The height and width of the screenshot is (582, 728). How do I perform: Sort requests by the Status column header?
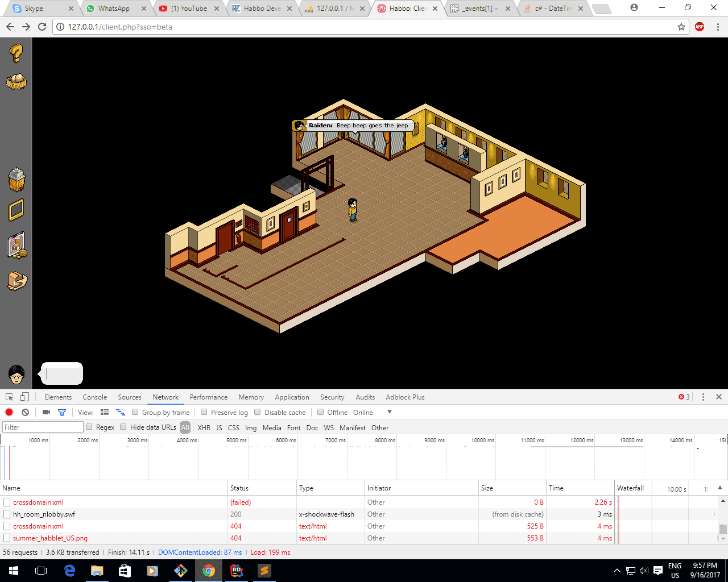(x=262, y=488)
